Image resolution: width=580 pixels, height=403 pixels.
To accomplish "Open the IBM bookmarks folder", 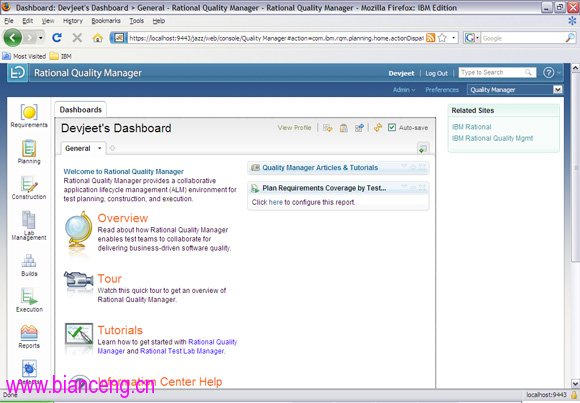I will click(x=61, y=56).
